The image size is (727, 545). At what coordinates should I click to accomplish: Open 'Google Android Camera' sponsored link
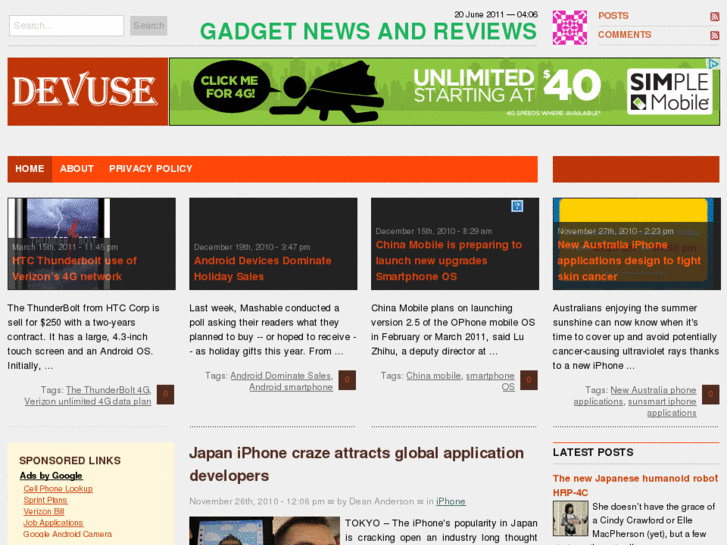pos(68,534)
